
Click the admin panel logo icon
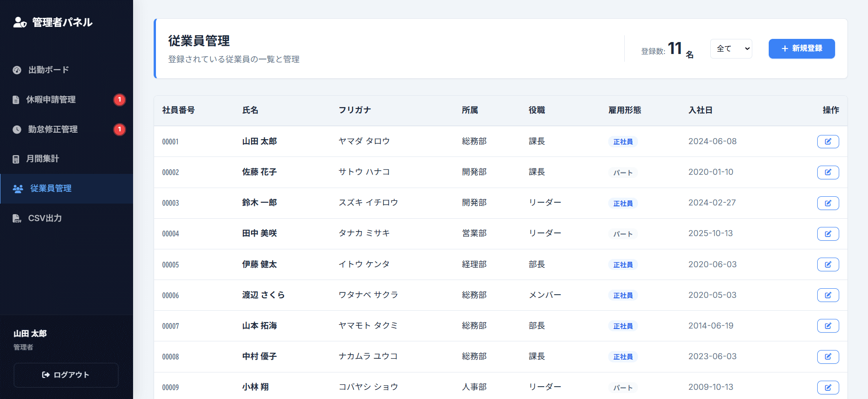(20, 22)
